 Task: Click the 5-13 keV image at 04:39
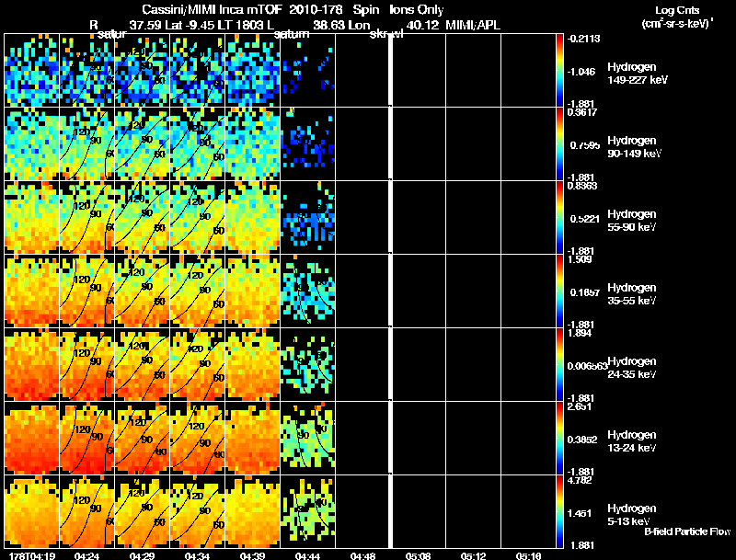coord(252,512)
